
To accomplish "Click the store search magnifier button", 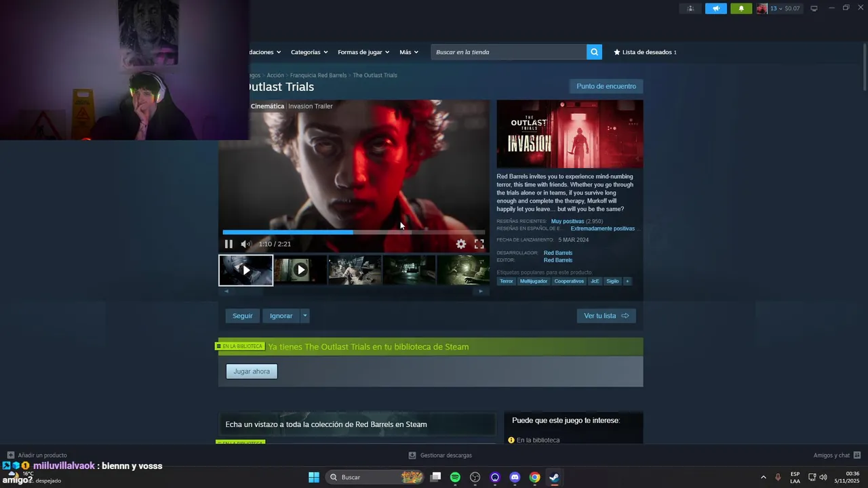I will 594,52.
